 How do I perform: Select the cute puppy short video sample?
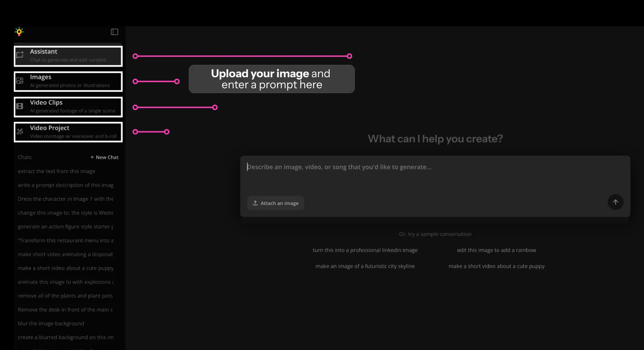496,266
